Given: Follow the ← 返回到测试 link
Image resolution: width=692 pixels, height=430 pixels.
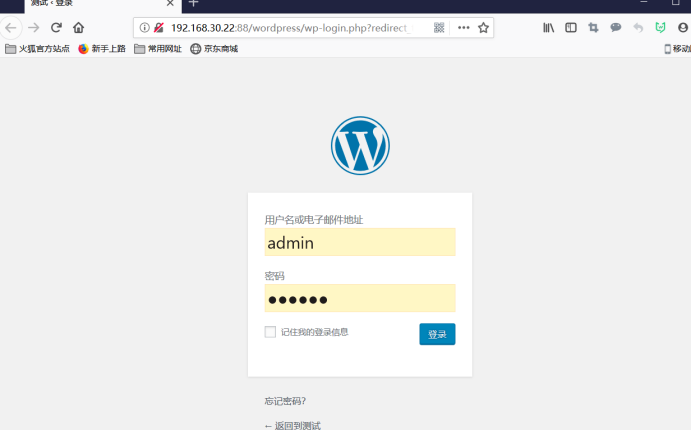Looking at the screenshot, I should coord(293,426).
